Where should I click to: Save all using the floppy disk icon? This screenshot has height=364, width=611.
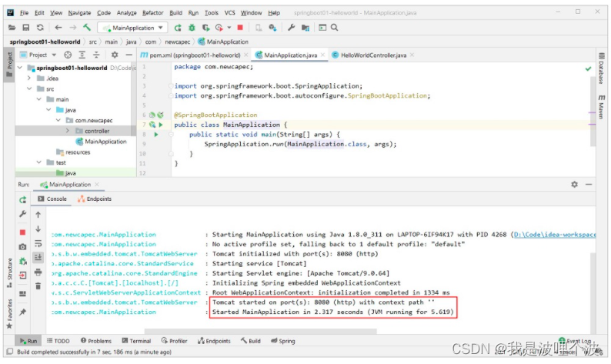[x=25, y=28]
